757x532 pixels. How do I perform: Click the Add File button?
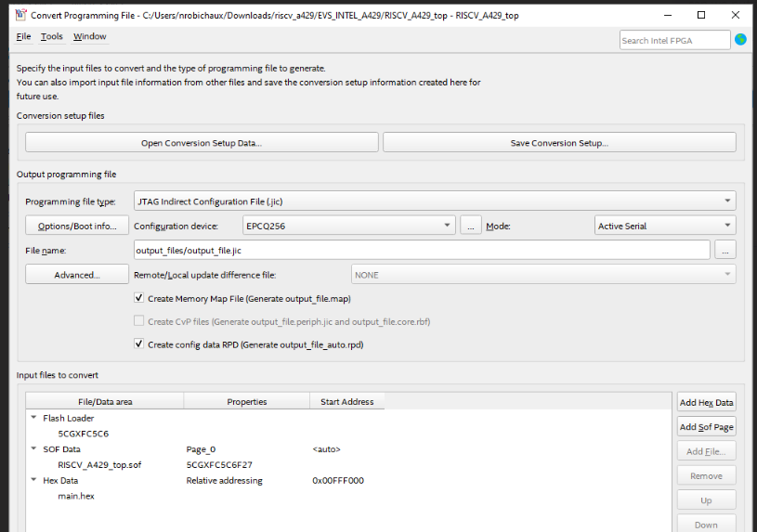point(706,451)
